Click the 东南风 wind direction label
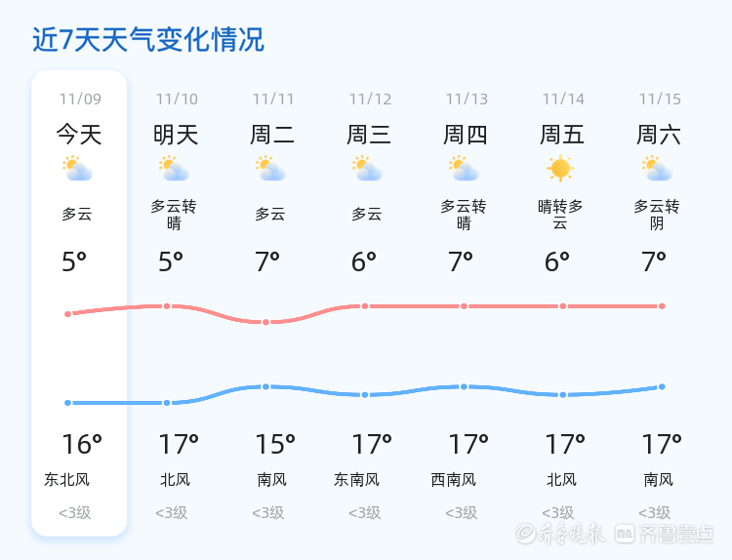 click(x=356, y=480)
